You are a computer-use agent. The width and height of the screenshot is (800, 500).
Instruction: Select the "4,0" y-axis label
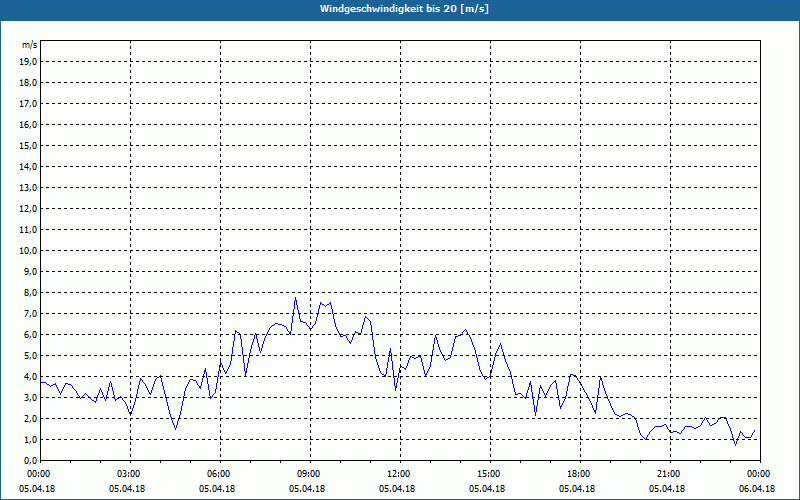pyautogui.click(x=30, y=377)
